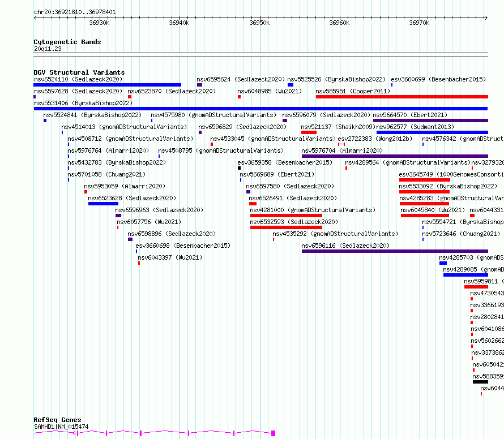Click the red nsv521137 variant bar
The height and width of the screenshot is (439, 504).
coord(309,132)
